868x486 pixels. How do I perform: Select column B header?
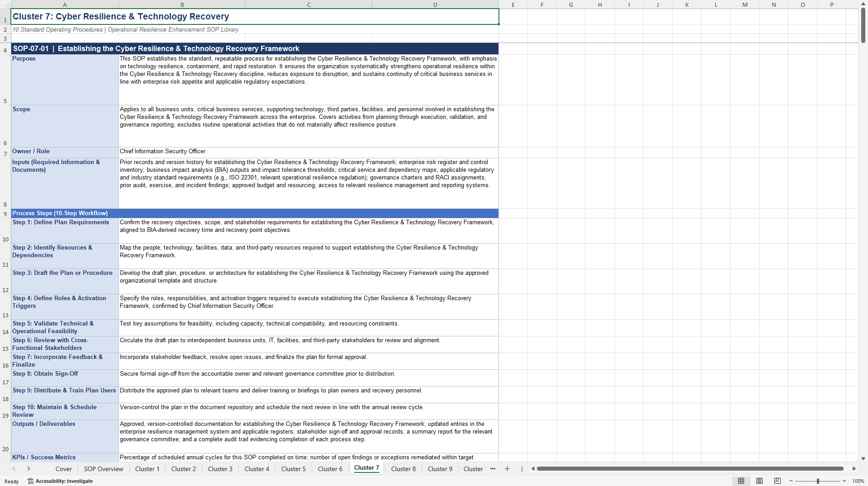182,5
